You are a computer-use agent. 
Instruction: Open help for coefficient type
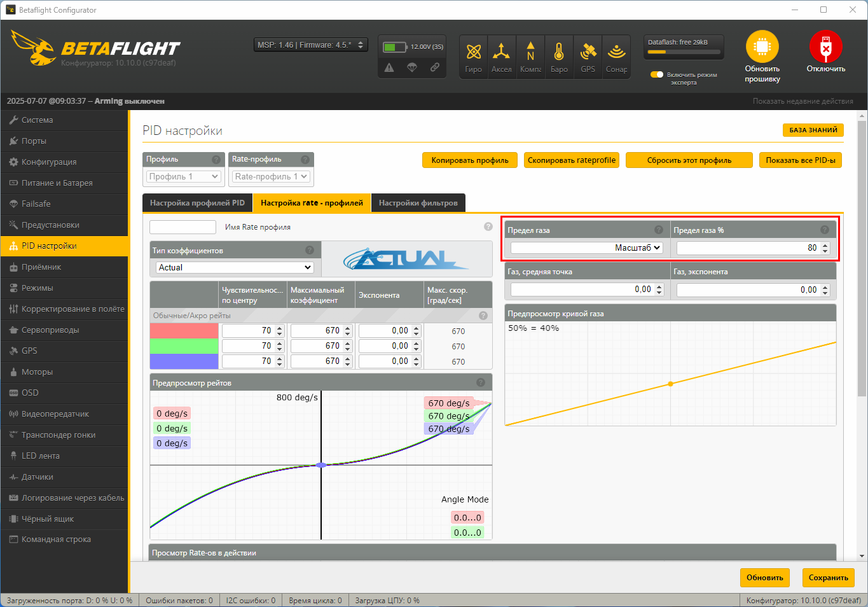310,250
